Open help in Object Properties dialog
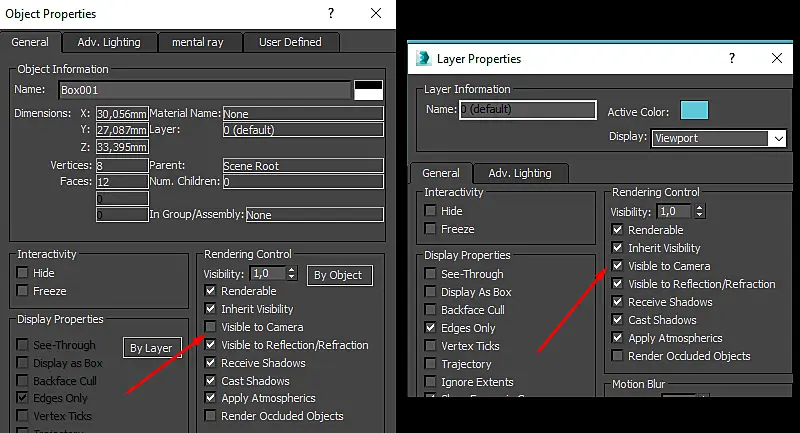800x433 pixels. pos(331,13)
